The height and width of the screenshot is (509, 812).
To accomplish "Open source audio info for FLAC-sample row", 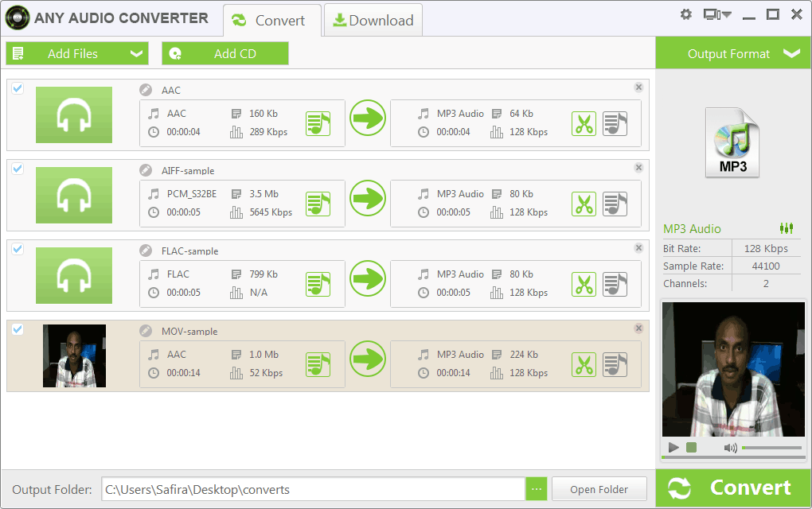I will tap(318, 284).
